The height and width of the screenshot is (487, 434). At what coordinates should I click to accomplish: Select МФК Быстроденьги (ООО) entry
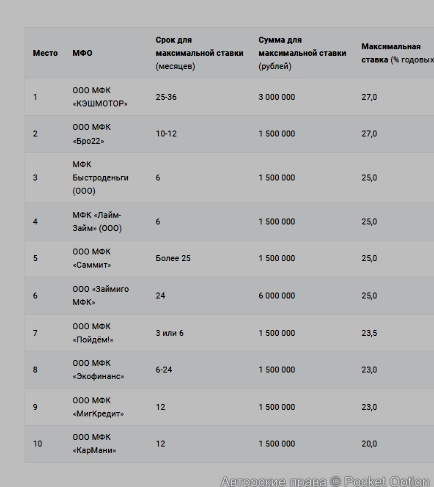click(x=100, y=178)
